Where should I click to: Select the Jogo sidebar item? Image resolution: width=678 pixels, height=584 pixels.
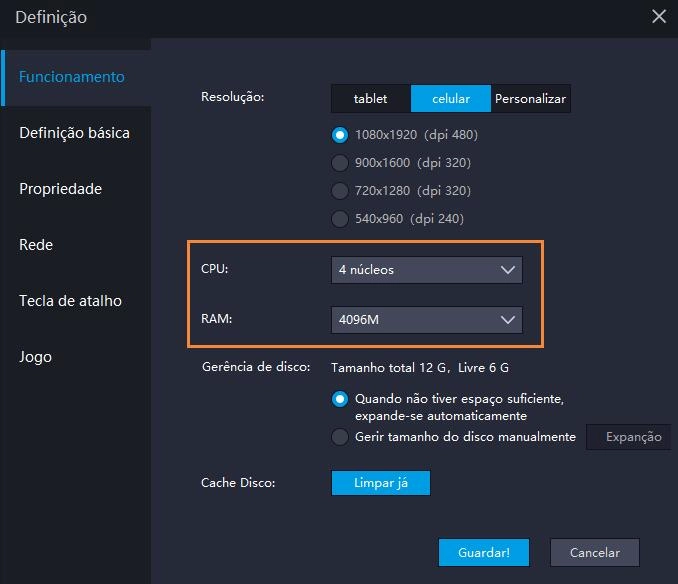pos(36,357)
